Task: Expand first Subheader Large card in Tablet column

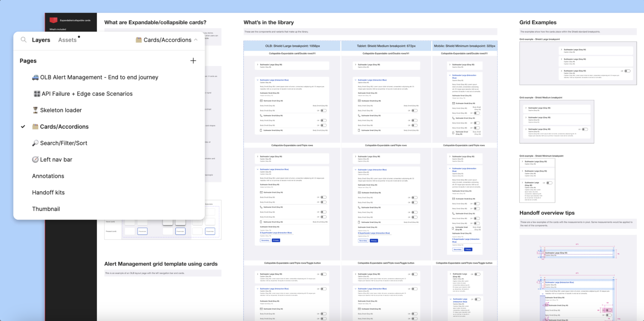Action: tap(355, 65)
